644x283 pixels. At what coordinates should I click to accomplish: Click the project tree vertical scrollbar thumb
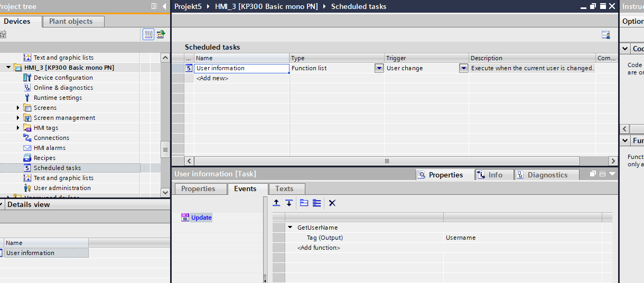(165, 149)
